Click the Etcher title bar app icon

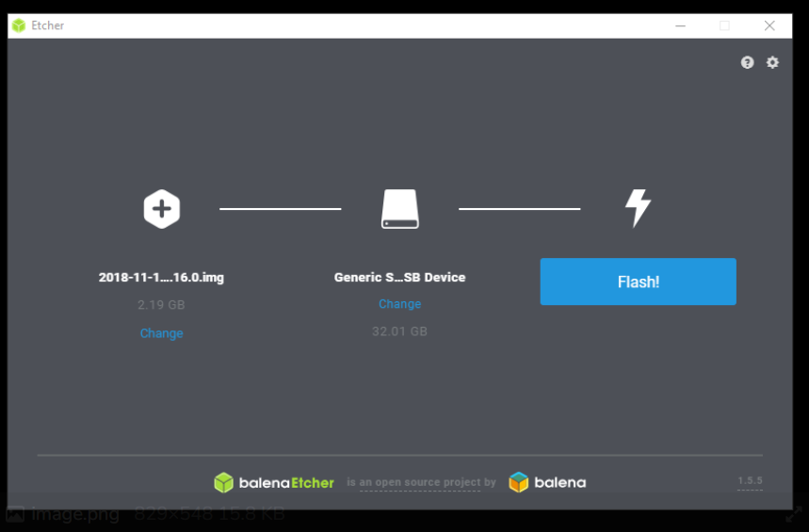(19, 25)
